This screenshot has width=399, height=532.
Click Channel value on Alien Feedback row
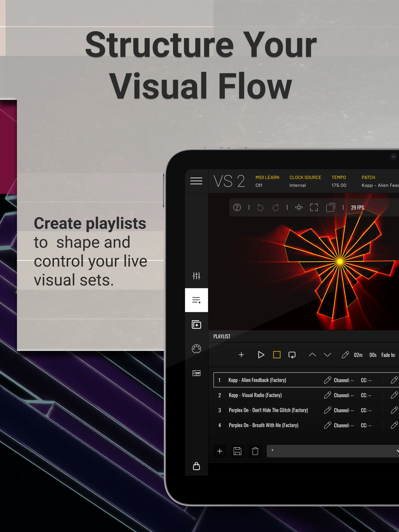(x=344, y=380)
